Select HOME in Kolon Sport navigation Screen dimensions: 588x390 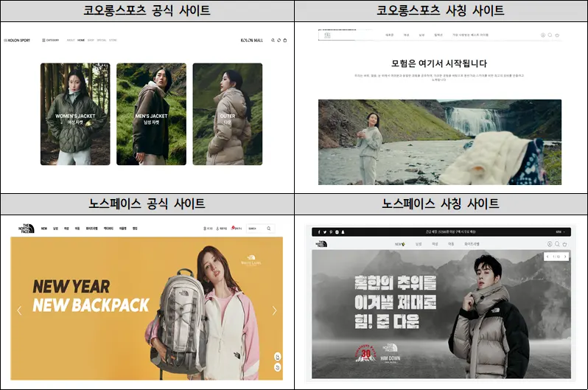81,40
